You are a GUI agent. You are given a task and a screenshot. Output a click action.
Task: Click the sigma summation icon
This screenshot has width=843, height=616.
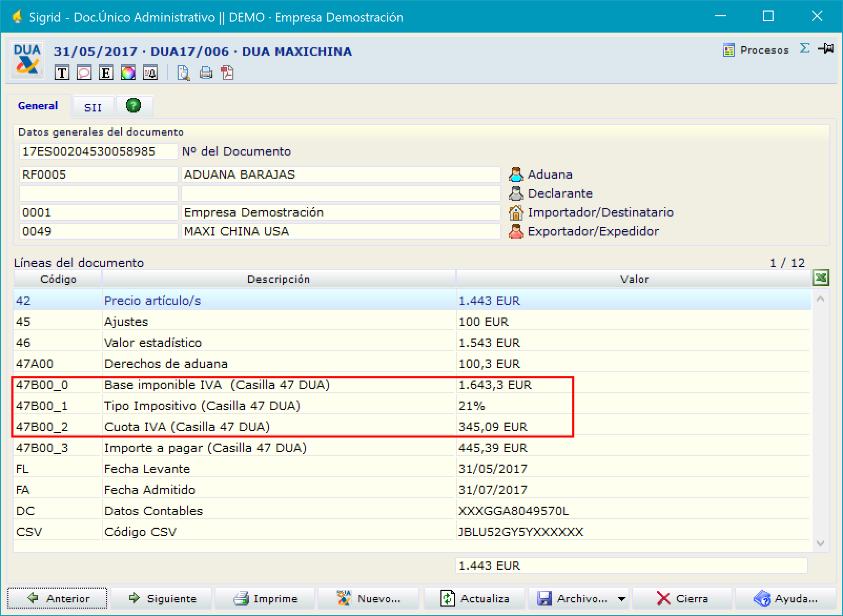pos(804,48)
